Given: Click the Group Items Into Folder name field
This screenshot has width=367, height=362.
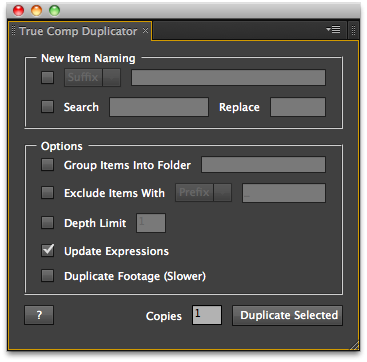Looking at the screenshot, I should click(x=263, y=165).
